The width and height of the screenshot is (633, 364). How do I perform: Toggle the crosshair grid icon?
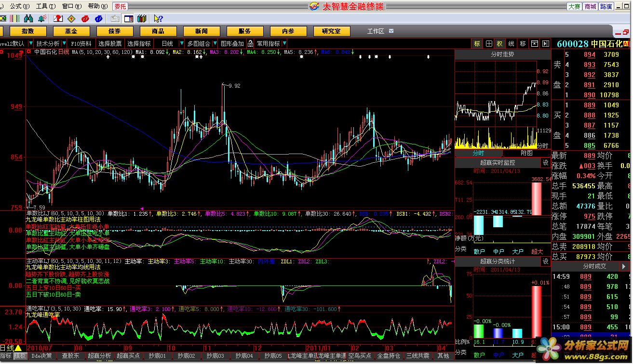[489, 44]
